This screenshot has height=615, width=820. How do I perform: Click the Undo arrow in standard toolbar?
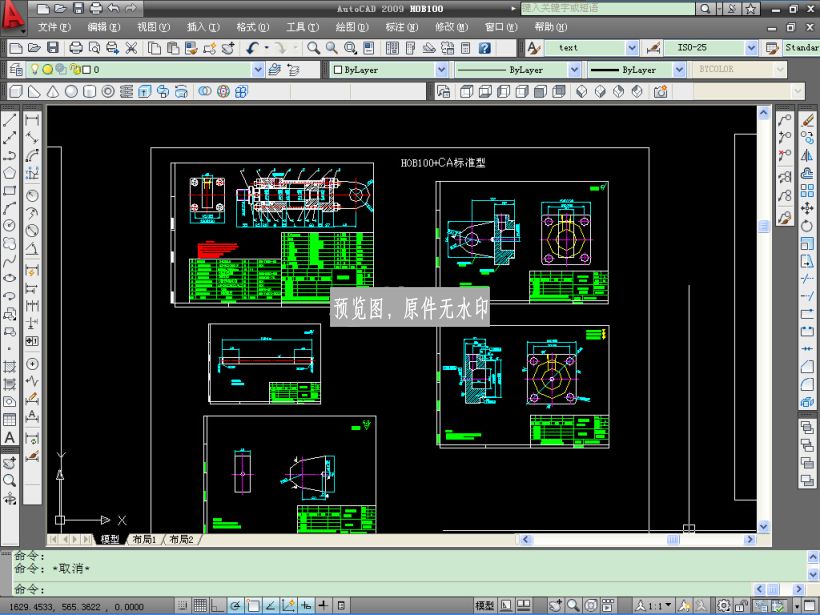click(x=253, y=48)
